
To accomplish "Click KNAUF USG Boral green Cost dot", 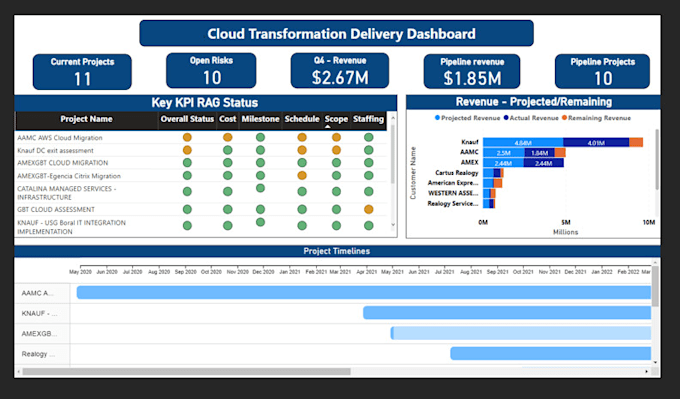I will tap(228, 226).
